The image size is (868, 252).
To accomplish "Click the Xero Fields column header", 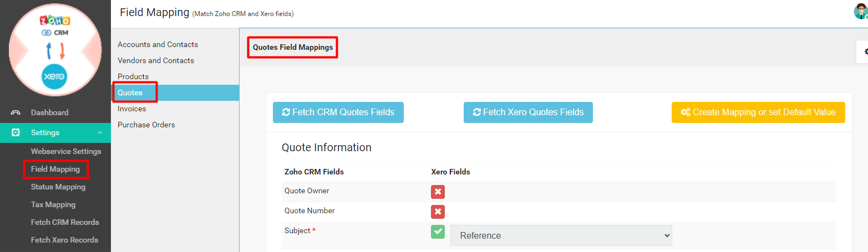I will 450,172.
